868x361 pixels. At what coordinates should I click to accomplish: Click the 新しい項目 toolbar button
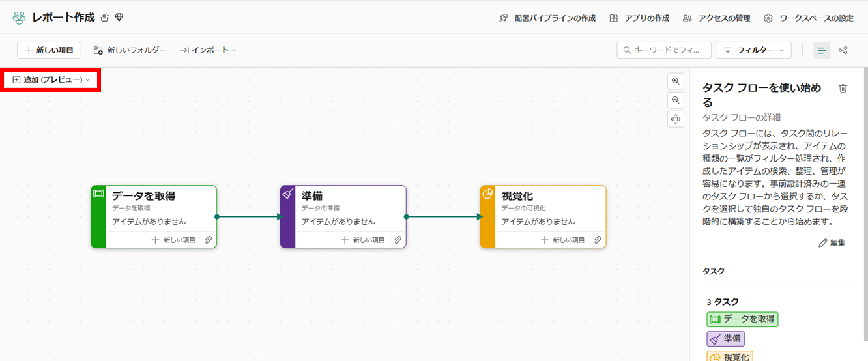(49, 50)
